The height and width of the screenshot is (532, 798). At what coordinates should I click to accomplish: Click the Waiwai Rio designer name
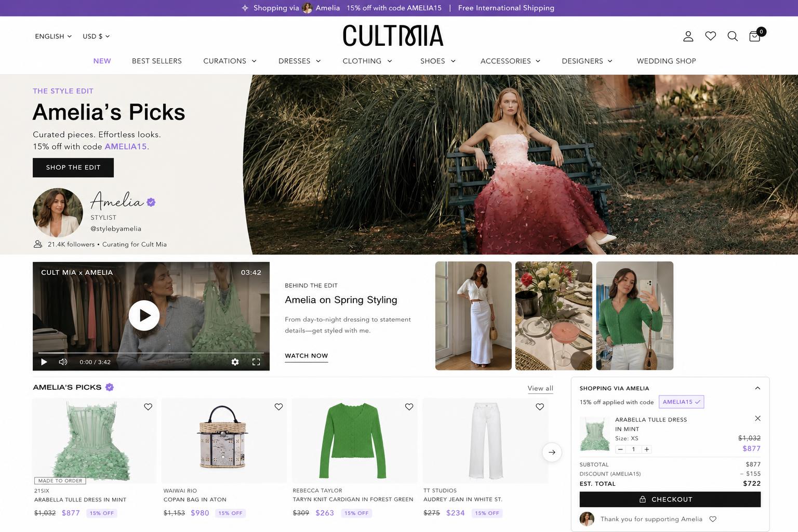pos(180,490)
